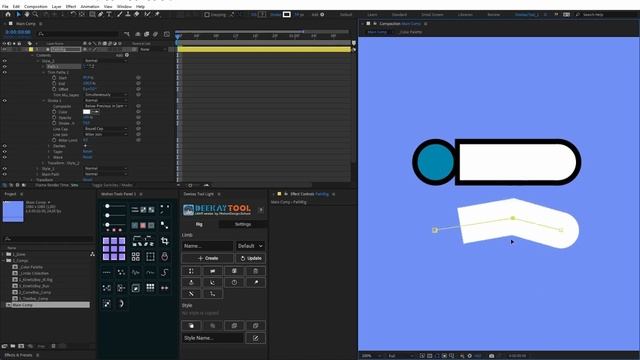Toggle the Opacity property stopwatch
640x360 pixels.
(54, 117)
